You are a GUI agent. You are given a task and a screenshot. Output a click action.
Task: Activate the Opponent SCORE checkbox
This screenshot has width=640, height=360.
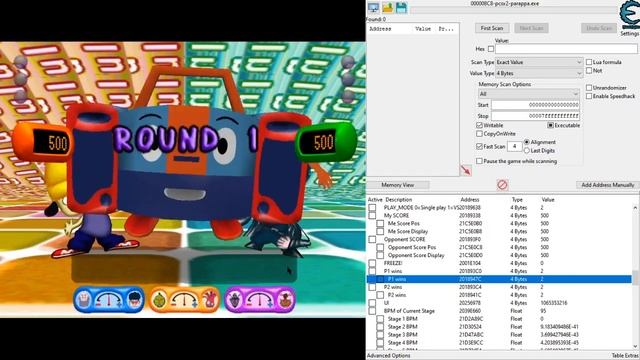point(372,240)
